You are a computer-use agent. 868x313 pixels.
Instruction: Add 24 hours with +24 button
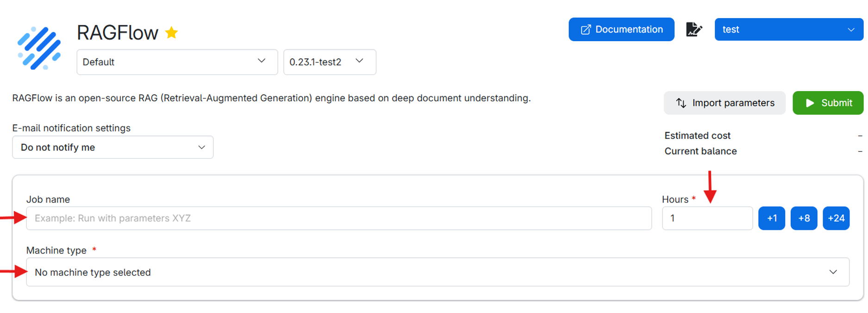[836, 218]
